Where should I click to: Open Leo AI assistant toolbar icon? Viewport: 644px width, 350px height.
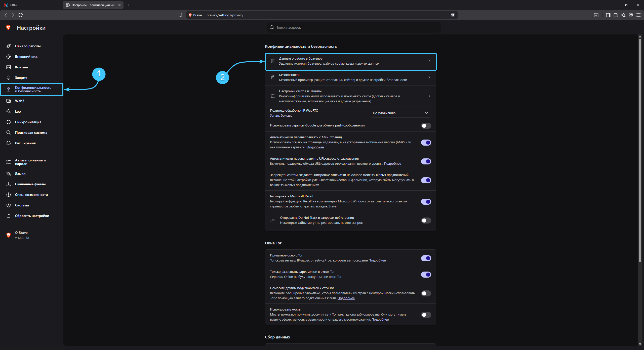pos(623,15)
